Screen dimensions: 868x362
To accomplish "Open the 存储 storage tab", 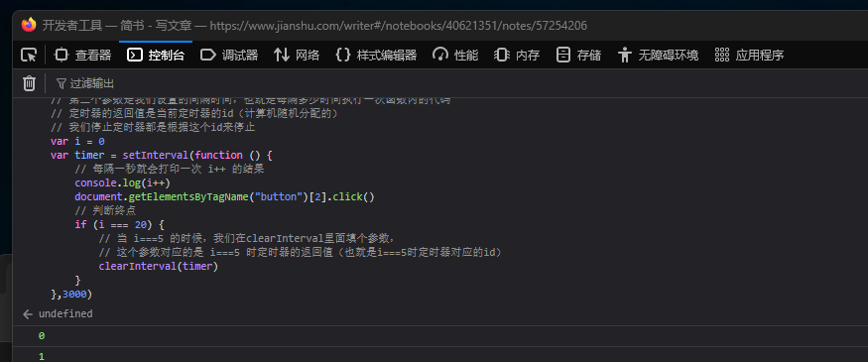I will 579,55.
